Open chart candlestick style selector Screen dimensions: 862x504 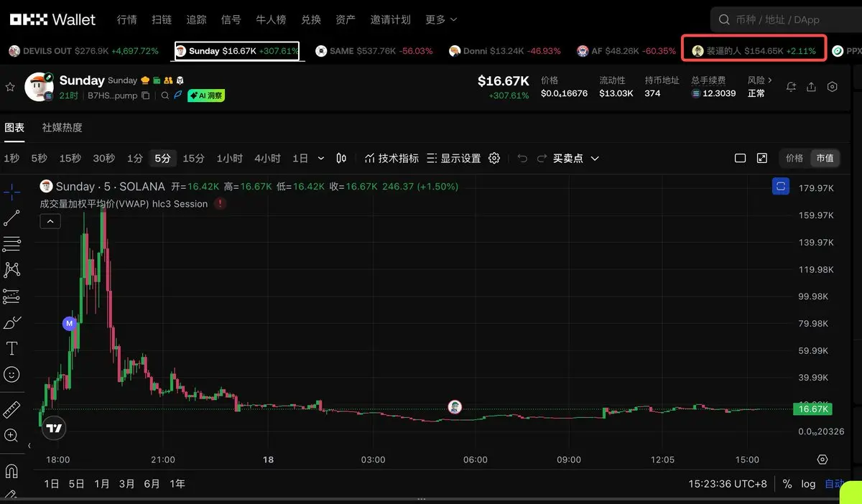[x=342, y=158]
